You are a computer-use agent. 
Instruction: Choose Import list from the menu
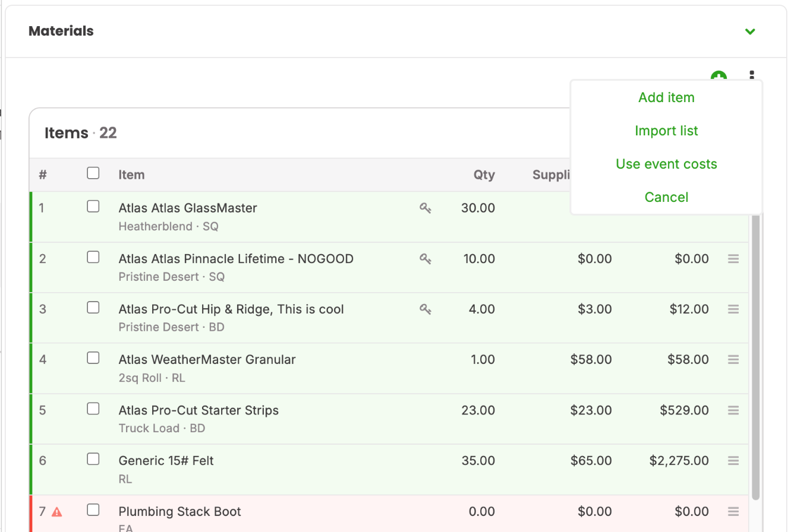[x=666, y=131]
